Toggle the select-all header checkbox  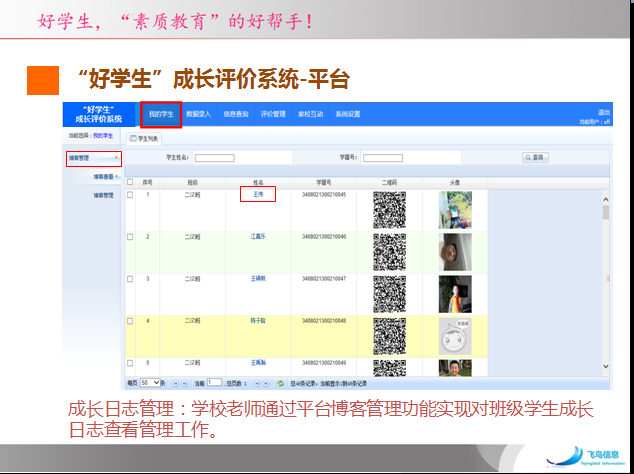[x=130, y=183]
